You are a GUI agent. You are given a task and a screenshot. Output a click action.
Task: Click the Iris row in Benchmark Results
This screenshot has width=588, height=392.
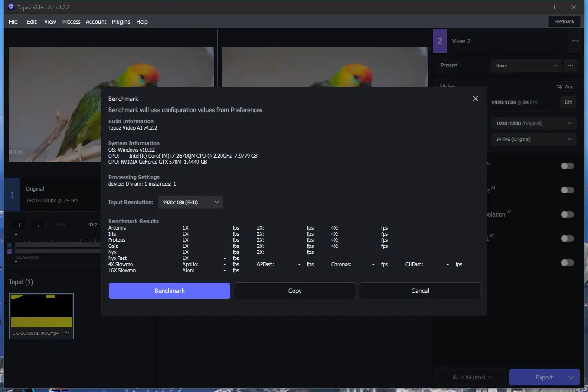(248, 234)
